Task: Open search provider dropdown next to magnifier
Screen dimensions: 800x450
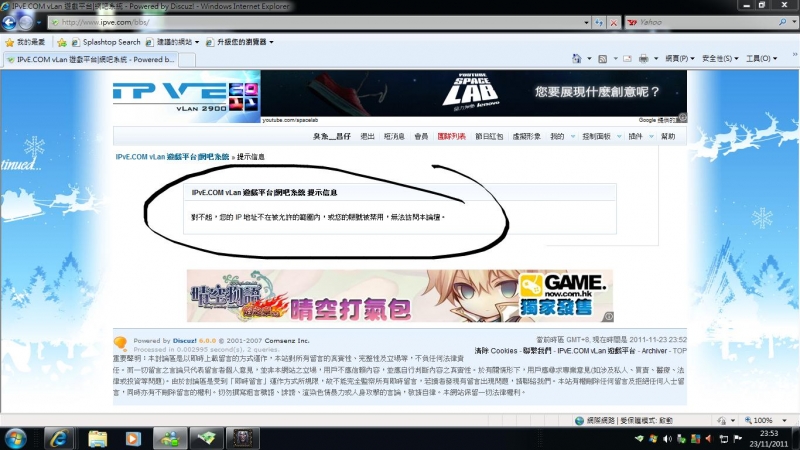Action: coord(794,22)
